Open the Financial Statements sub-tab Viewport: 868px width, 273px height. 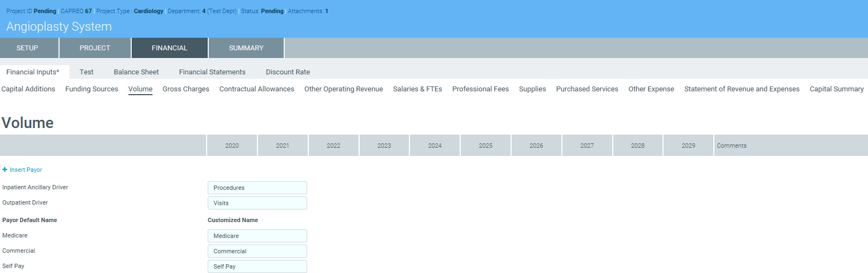[x=212, y=72]
